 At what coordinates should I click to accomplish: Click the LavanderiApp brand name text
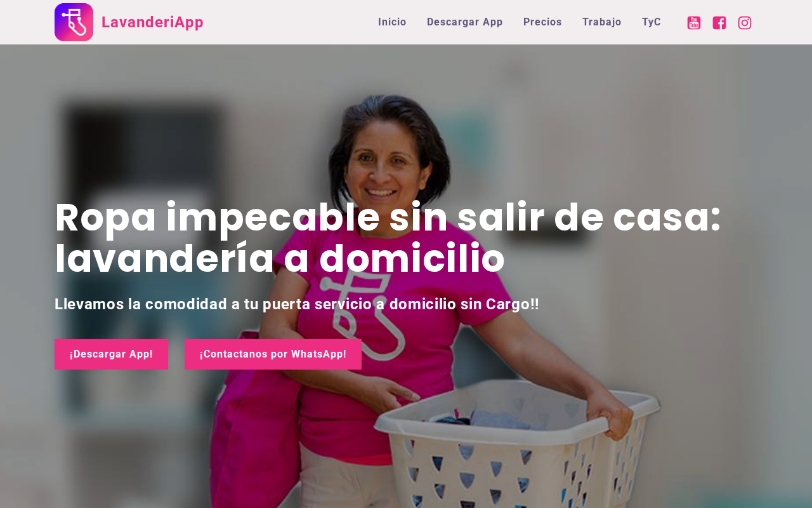[x=152, y=22]
